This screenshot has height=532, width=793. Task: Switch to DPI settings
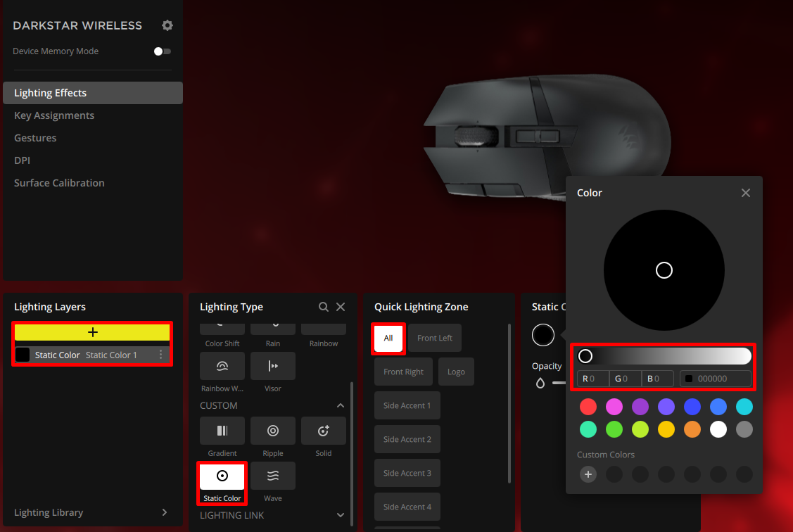pyautogui.click(x=23, y=160)
